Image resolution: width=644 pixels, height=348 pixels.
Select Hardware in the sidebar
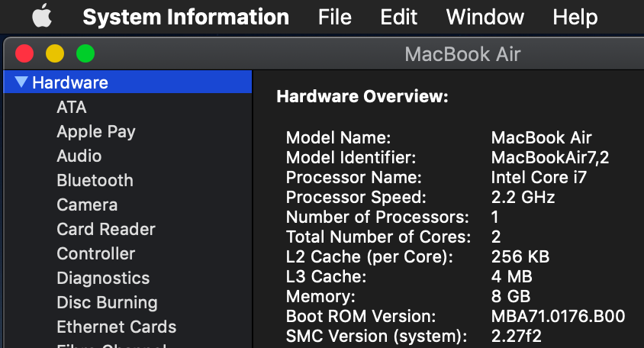(x=127, y=82)
